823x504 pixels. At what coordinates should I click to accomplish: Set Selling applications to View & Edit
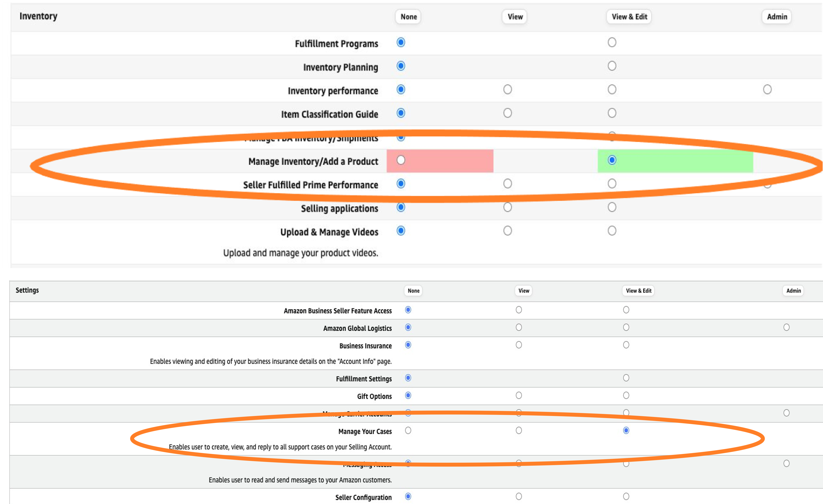(x=612, y=207)
